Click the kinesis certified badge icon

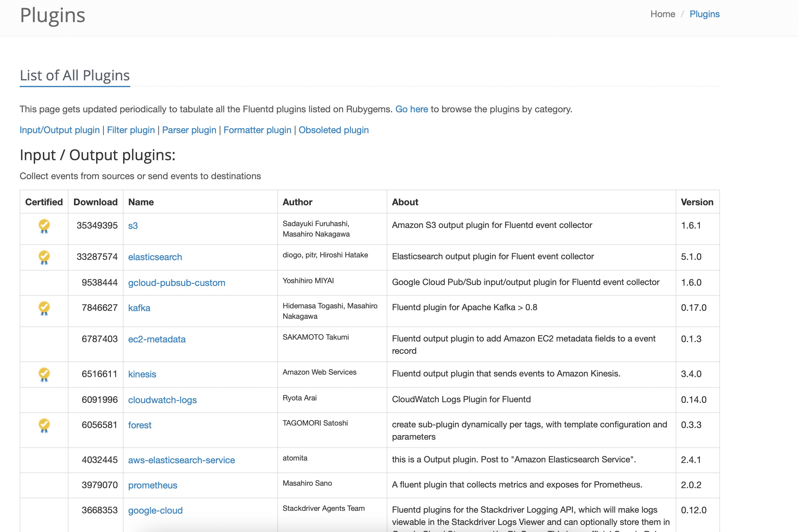coord(44,374)
